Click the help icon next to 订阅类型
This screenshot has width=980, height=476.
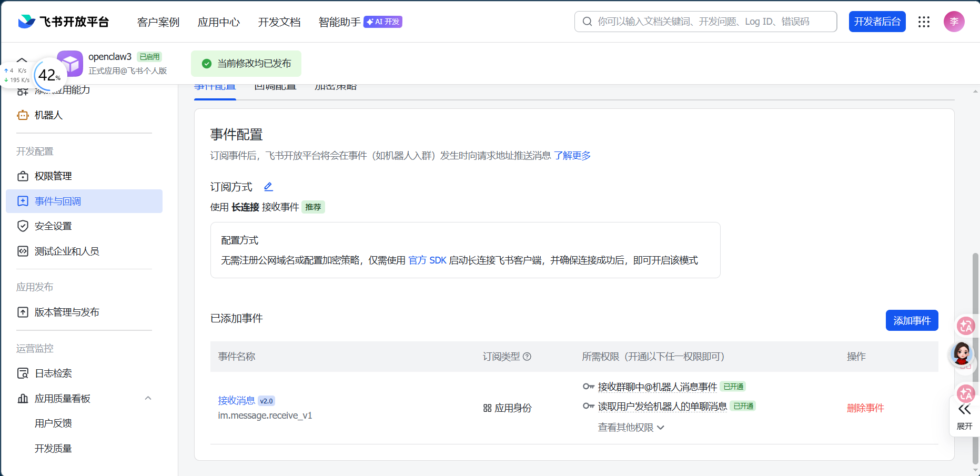(x=528, y=357)
